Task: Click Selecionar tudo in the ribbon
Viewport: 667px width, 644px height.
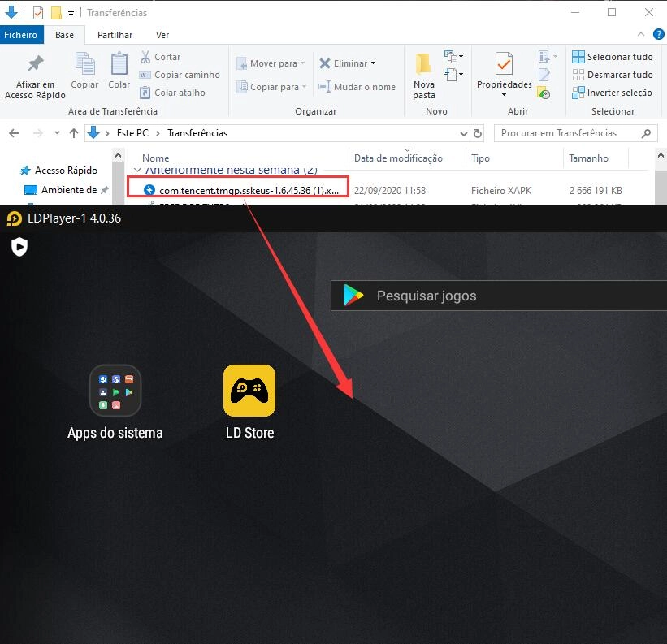Action: click(613, 57)
